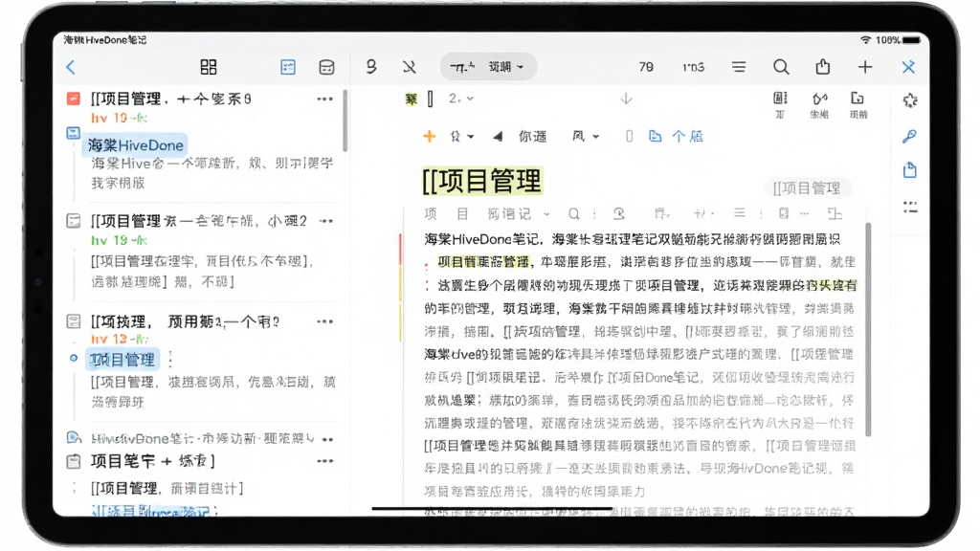Open the dropdown right of the editor person icon

click(x=662, y=213)
